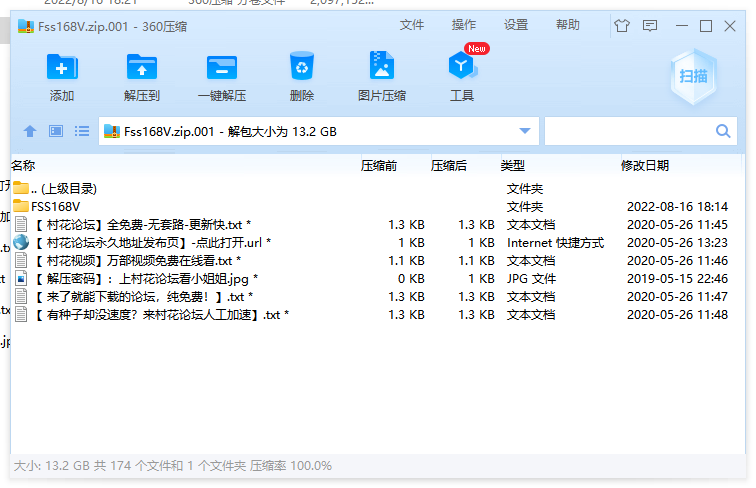Click the search input field
The height and width of the screenshot is (488, 756).
pyautogui.click(x=628, y=131)
